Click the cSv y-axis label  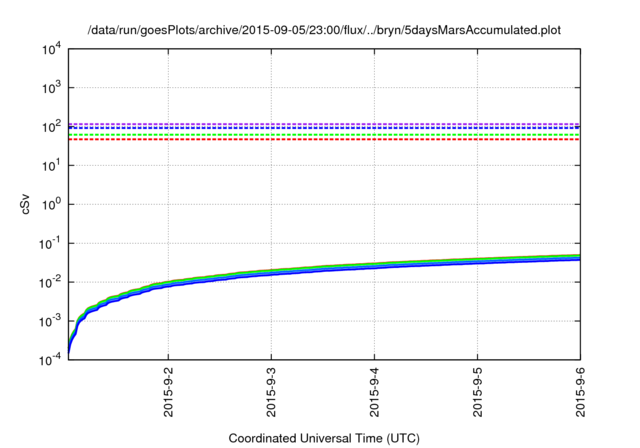pos(25,204)
